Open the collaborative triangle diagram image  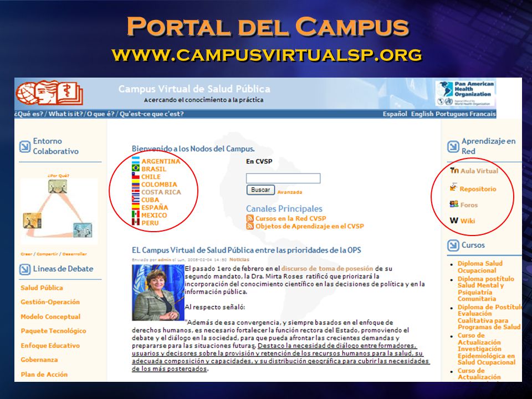click(59, 211)
